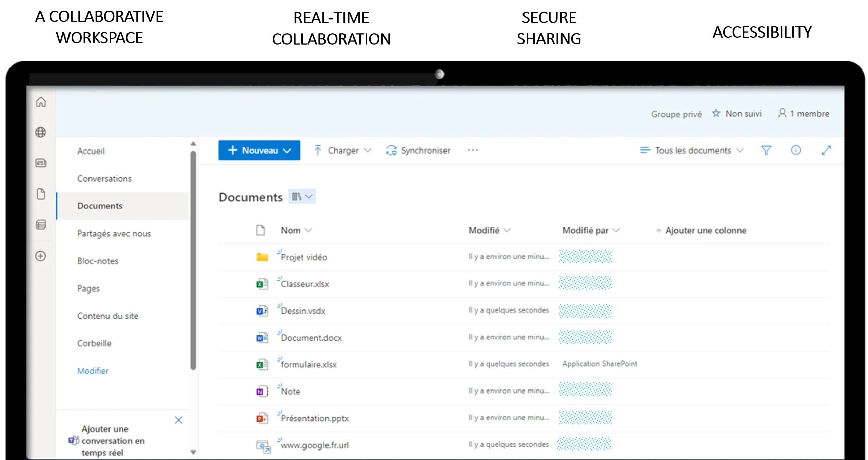
Task: Expand content with the full-screen arrows icon
Action: (826, 150)
